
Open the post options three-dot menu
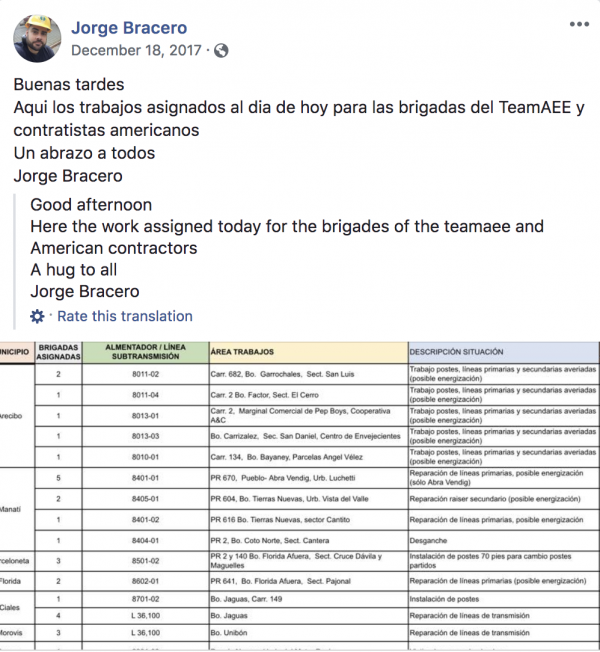579,24
